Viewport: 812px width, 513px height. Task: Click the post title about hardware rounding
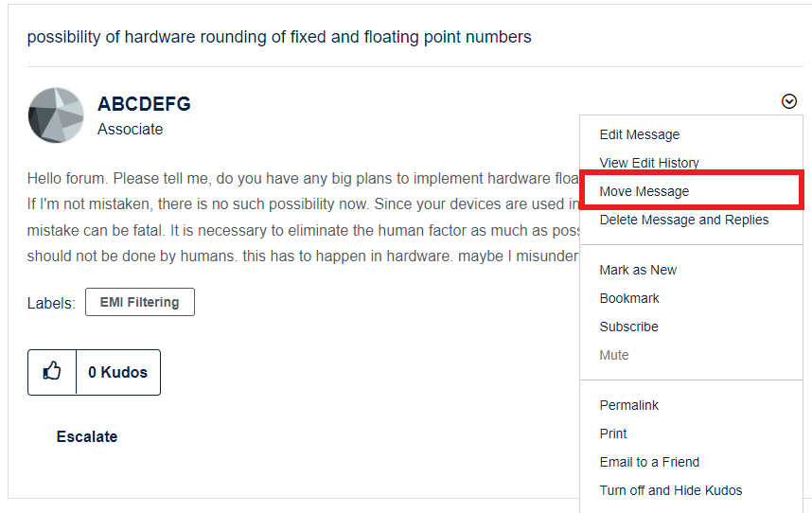[x=279, y=37]
